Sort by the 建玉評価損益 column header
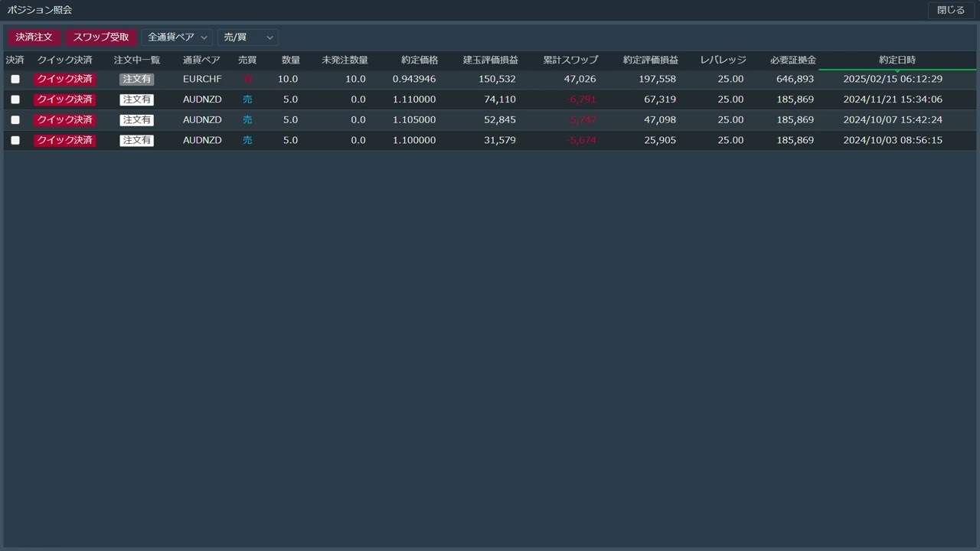The width and height of the screenshot is (980, 551). (x=490, y=60)
